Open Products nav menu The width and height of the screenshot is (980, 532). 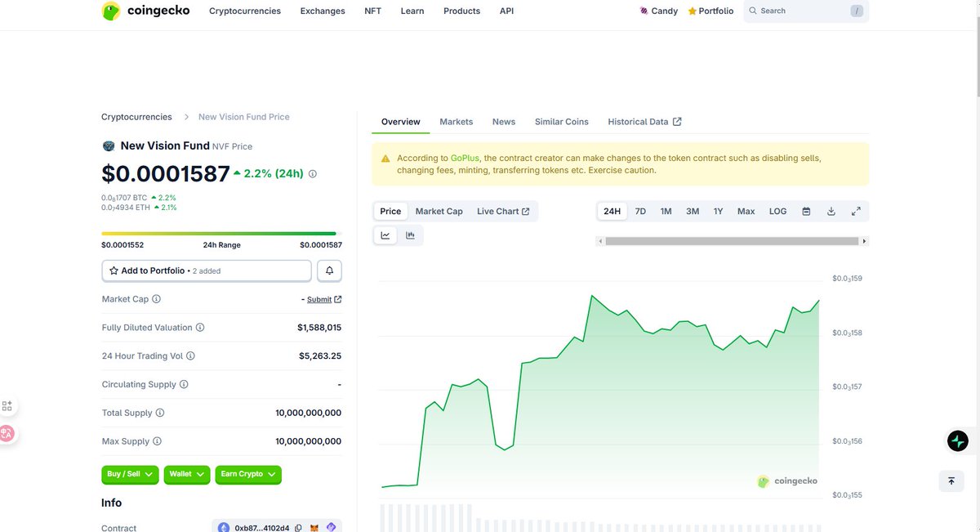(x=461, y=11)
